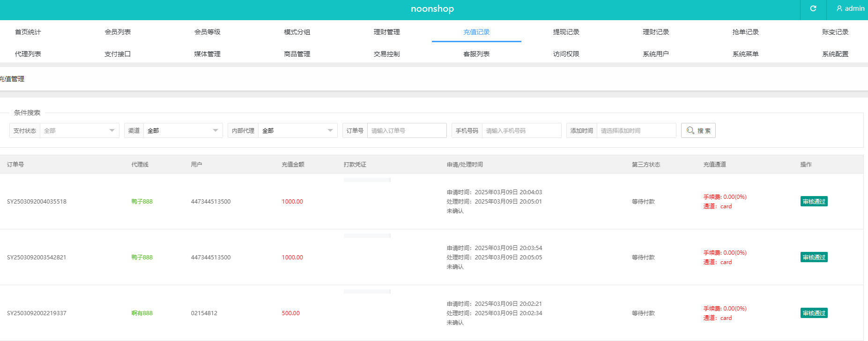Image resolution: width=868 pixels, height=341 pixels.
Task: Click the 搜索 search button
Action: [698, 130]
